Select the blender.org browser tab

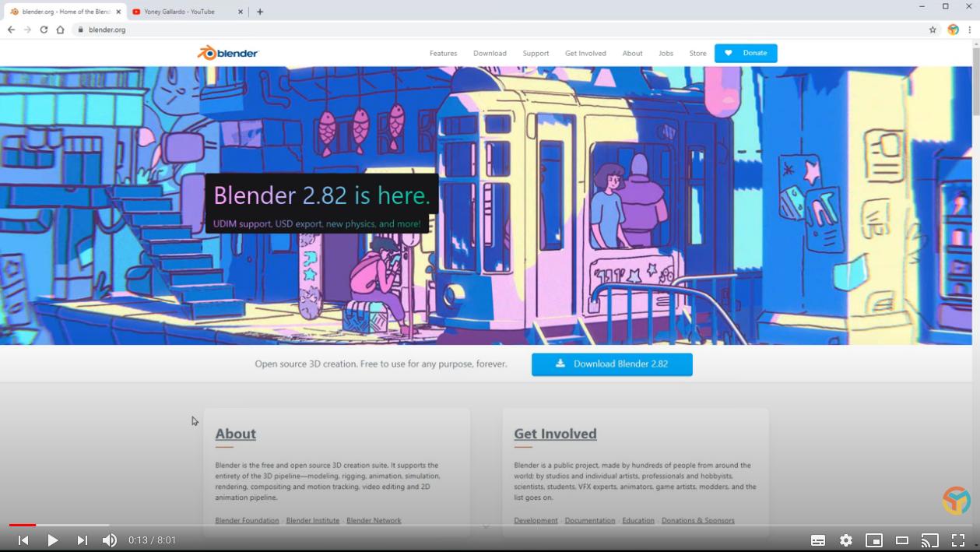click(65, 12)
